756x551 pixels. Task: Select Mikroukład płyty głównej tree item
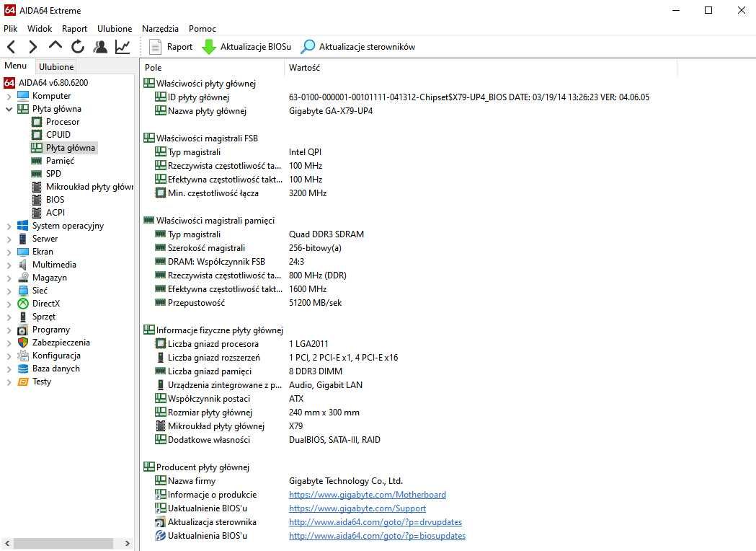(82, 187)
